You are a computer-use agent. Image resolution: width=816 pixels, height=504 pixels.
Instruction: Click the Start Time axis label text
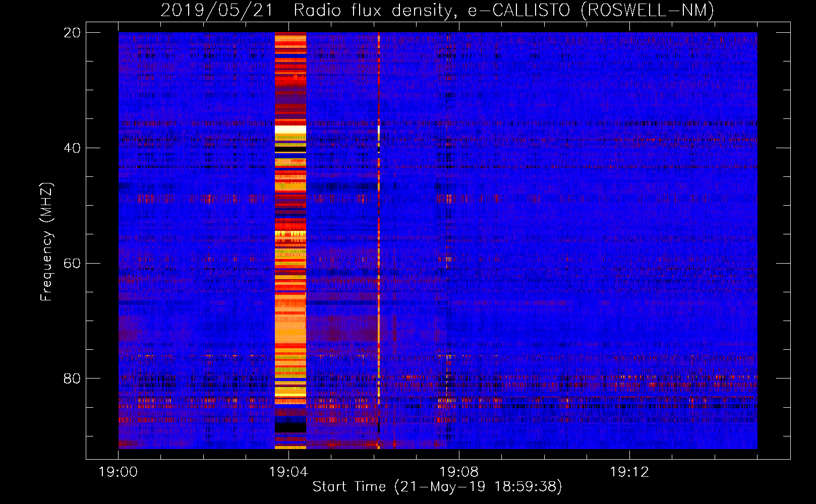(x=437, y=487)
